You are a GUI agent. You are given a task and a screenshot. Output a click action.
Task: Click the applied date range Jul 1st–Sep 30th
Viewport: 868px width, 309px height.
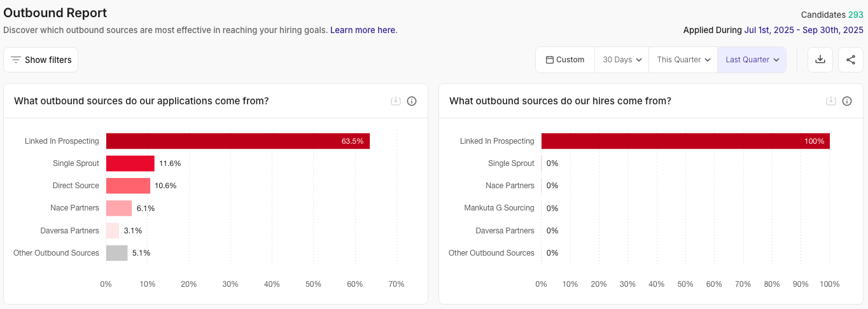pyautogui.click(x=804, y=30)
